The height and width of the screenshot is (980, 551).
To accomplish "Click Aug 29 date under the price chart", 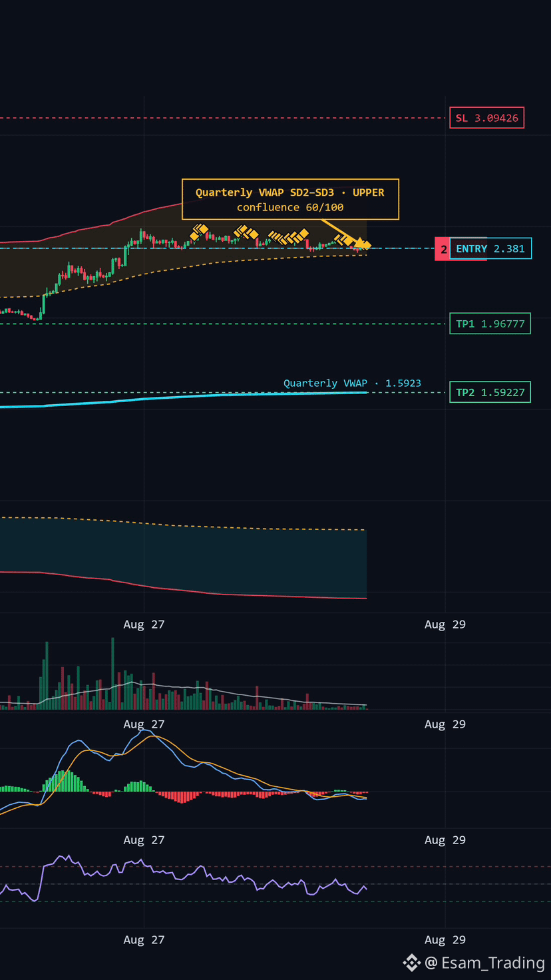I will point(445,624).
